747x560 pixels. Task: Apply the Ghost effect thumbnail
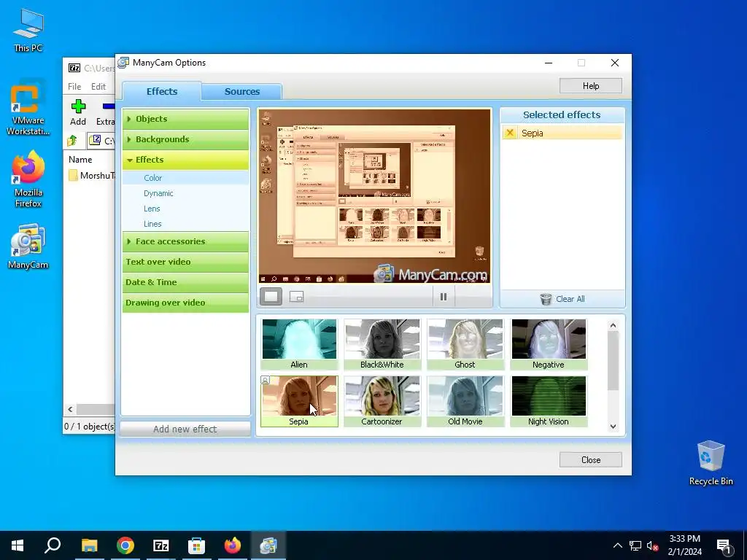coord(465,344)
